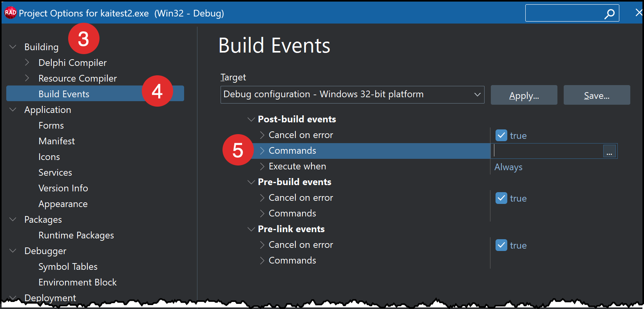Open the Icons options page
Viewport: 644px width, 309px height.
[x=49, y=157]
